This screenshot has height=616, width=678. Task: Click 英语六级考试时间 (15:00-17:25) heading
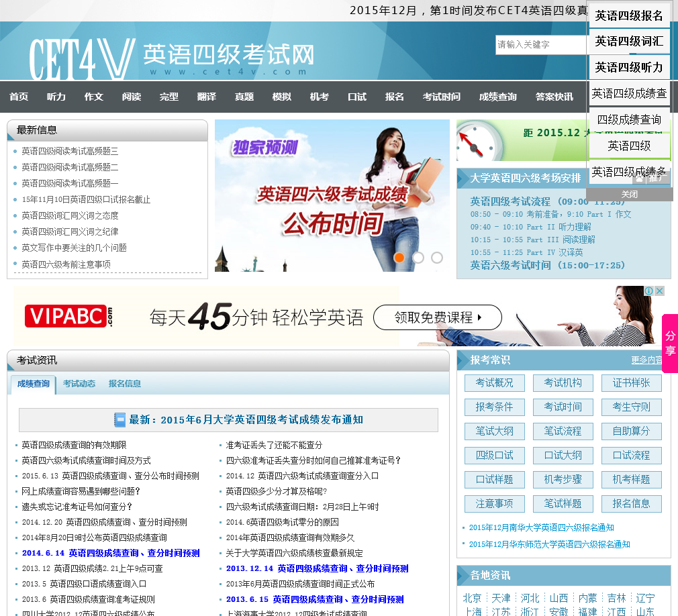[x=547, y=266]
